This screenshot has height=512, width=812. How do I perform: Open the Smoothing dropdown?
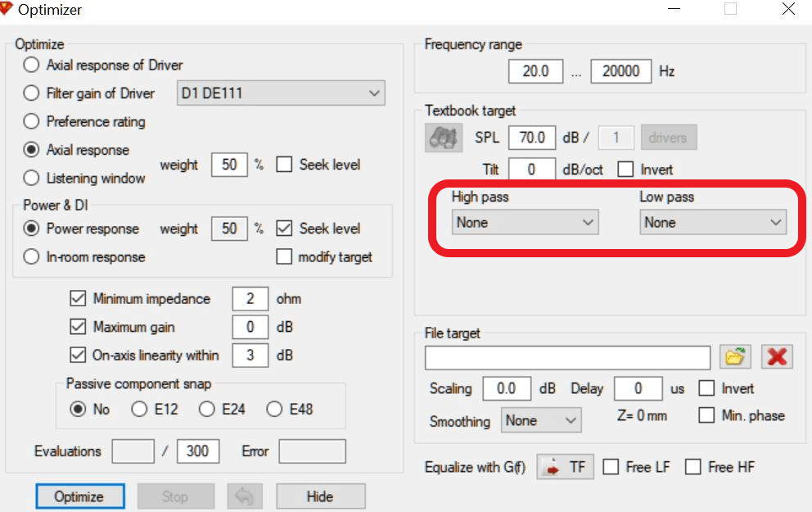coord(541,420)
